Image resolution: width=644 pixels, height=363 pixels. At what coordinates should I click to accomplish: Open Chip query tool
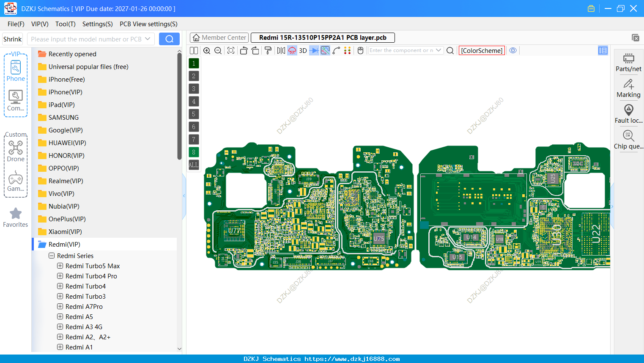628,140
